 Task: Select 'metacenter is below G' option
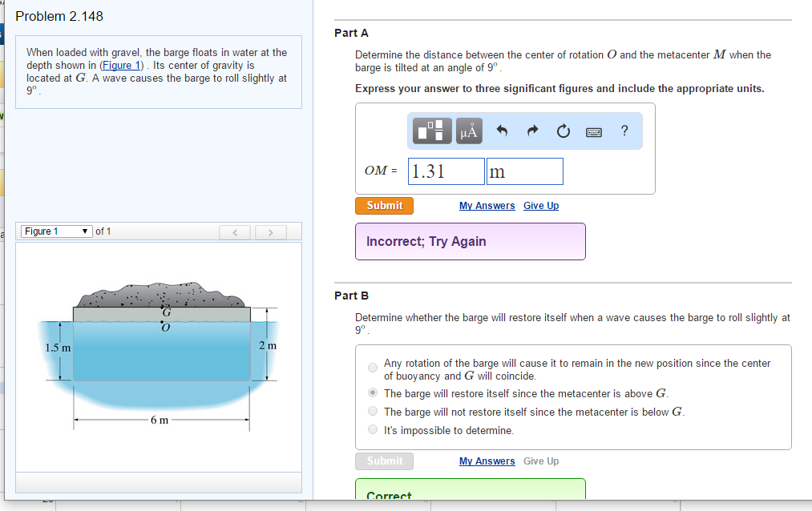[x=373, y=412]
